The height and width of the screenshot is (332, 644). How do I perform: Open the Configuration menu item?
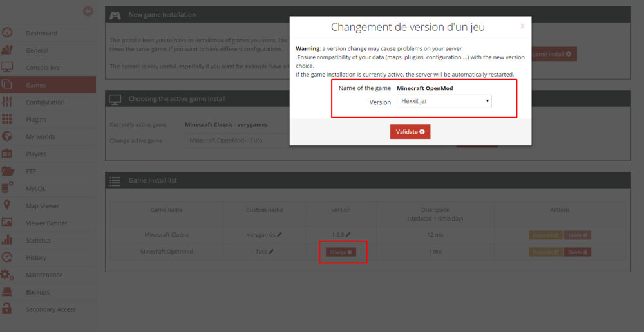45,102
